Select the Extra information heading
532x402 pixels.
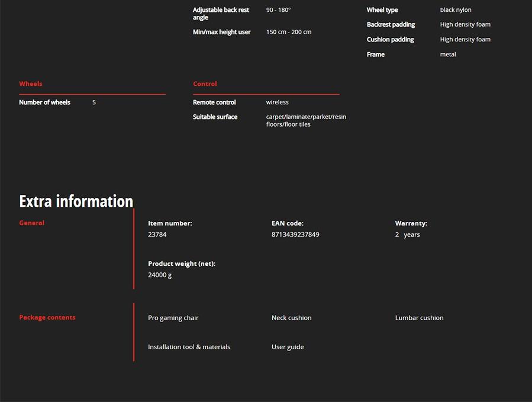(x=76, y=201)
